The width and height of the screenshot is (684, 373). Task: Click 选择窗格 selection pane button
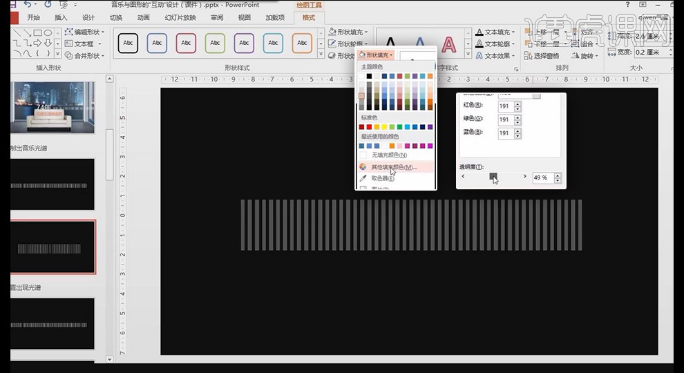542,56
